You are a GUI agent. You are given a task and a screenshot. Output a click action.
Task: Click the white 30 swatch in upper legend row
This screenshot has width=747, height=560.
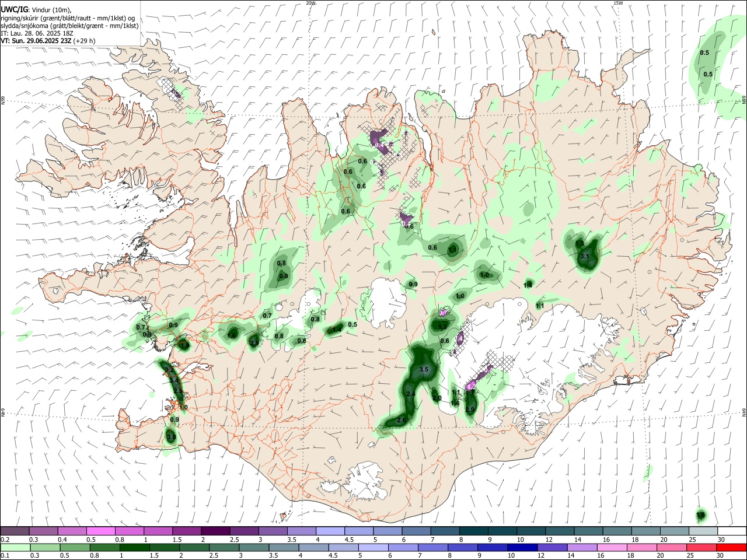coord(732,531)
